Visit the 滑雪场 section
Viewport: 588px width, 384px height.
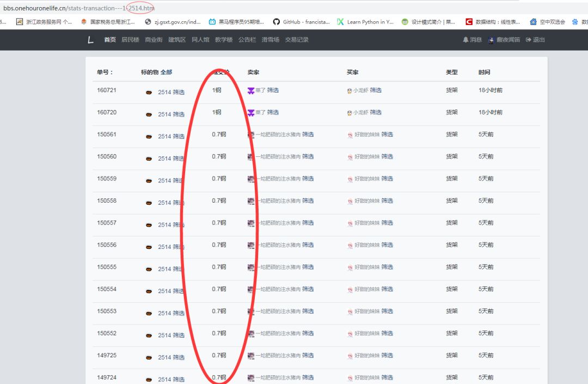[271, 40]
